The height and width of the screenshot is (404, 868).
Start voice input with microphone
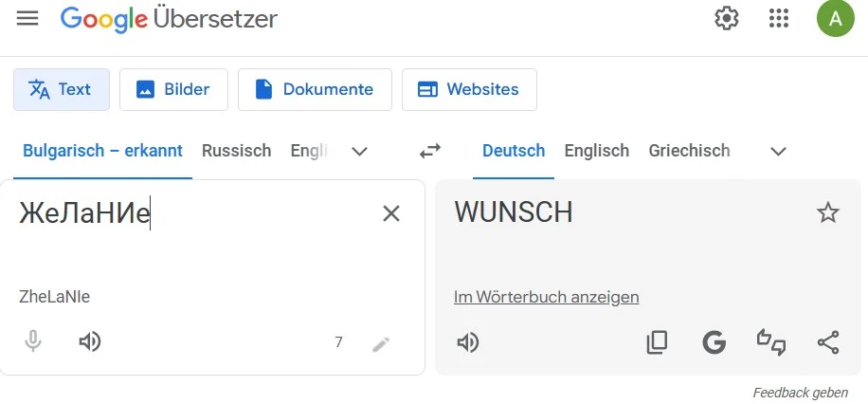click(33, 341)
